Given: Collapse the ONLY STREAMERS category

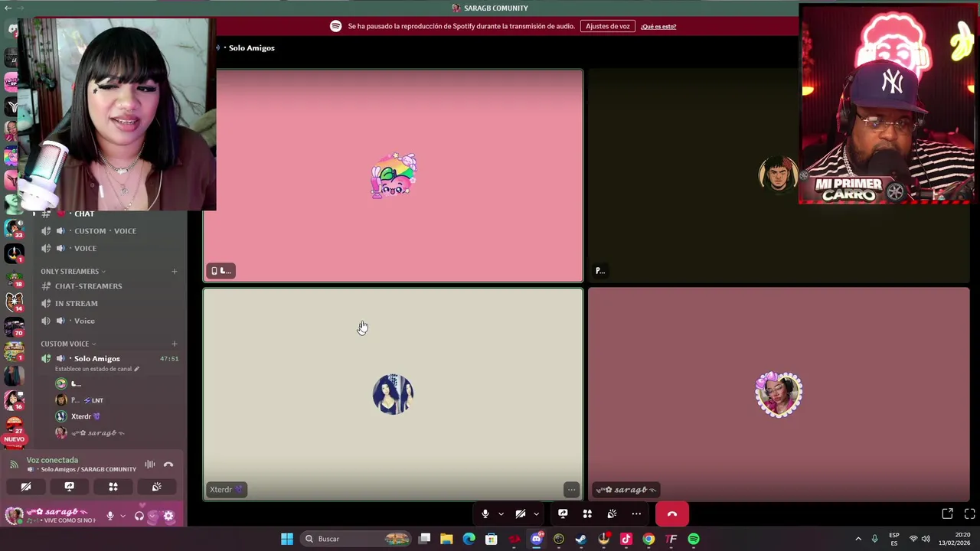Looking at the screenshot, I should coord(73,271).
